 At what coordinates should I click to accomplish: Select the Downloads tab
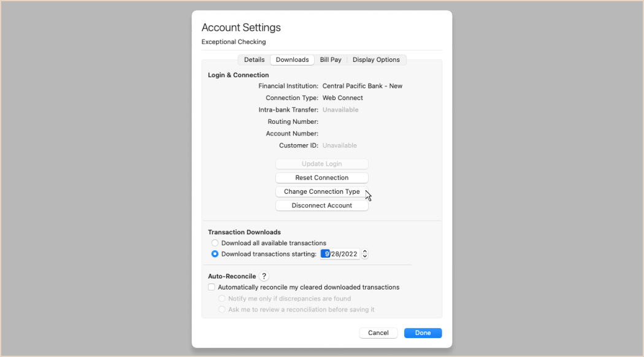click(292, 60)
